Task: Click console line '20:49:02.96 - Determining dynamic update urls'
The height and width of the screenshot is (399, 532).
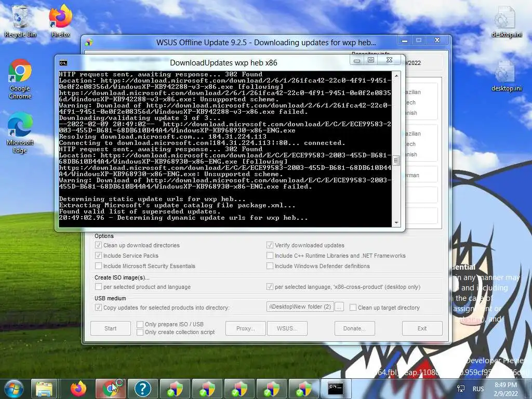Action: 183,218
